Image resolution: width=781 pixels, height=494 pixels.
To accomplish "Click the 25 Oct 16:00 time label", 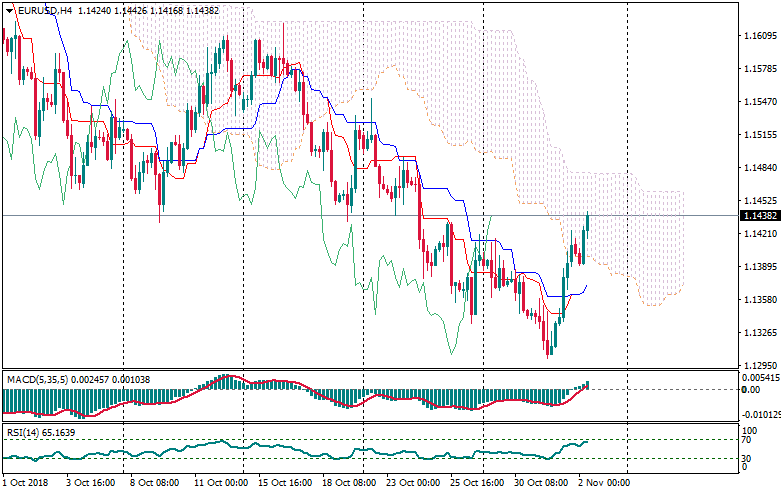I will 478,483.
